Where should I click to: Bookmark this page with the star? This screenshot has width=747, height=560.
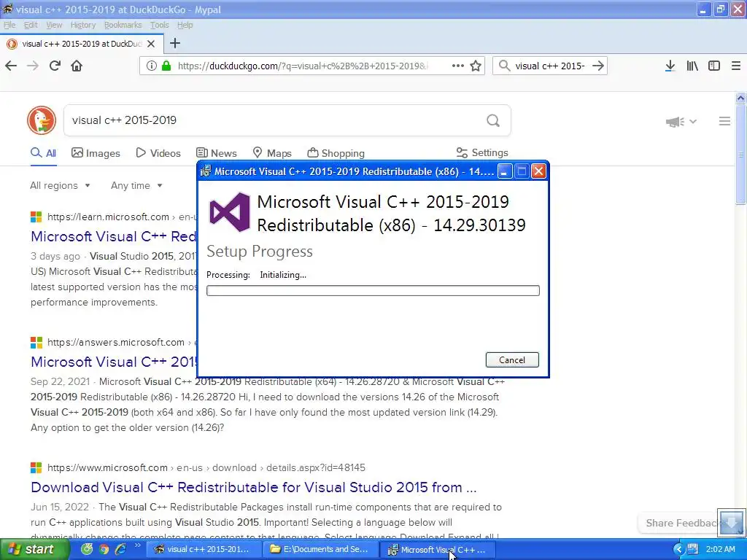point(476,66)
